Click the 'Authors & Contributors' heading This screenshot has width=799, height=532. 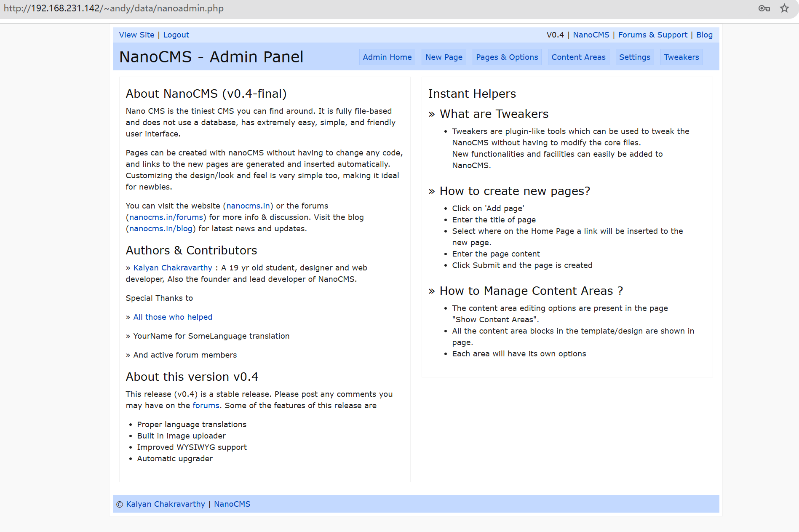[x=191, y=251]
